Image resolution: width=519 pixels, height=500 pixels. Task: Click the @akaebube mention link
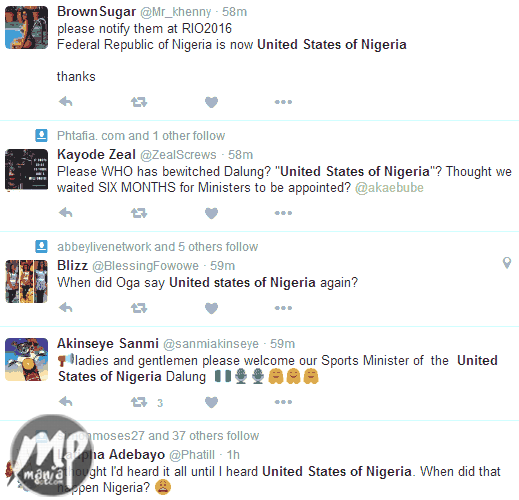[389, 188]
